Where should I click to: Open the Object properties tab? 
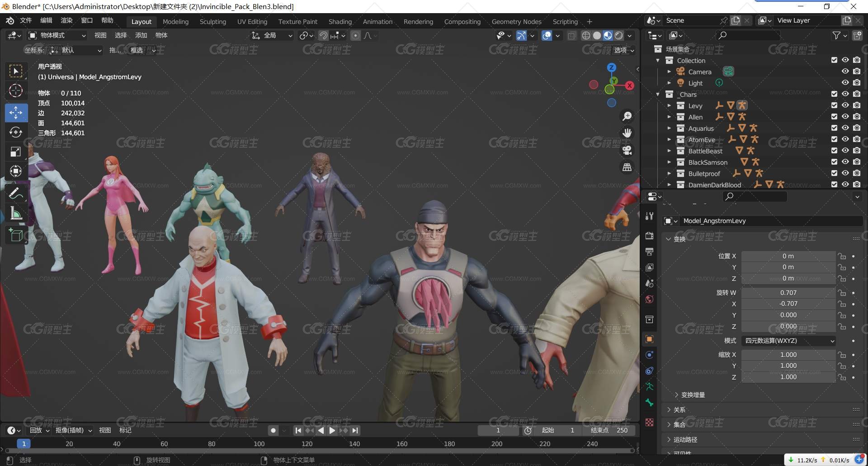pos(650,339)
